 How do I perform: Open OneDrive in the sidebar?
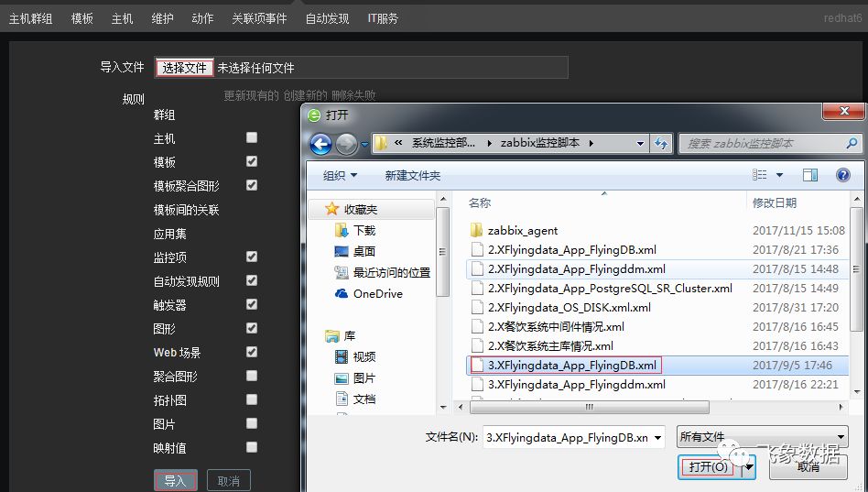tap(369, 293)
